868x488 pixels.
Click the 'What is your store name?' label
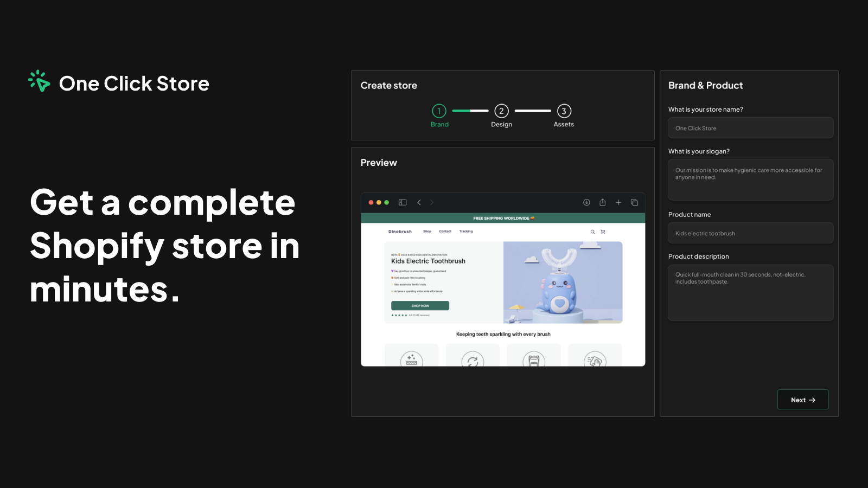point(705,110)
